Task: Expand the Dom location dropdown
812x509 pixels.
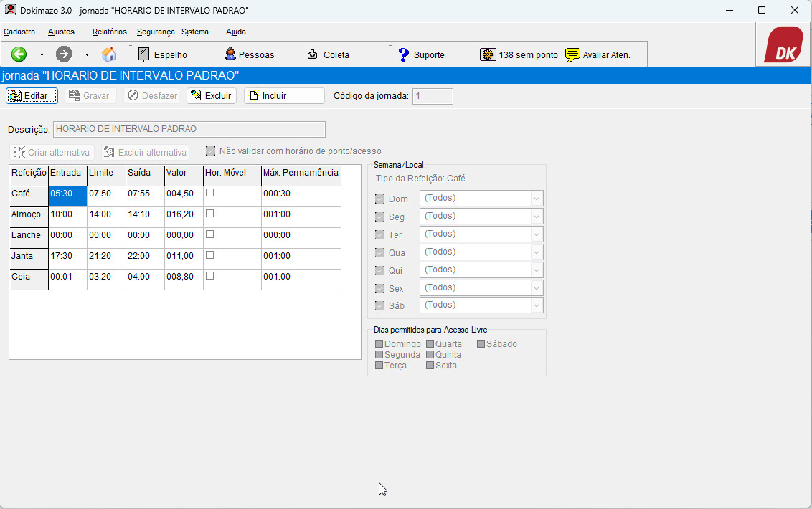Action: (x=536, y=198)
